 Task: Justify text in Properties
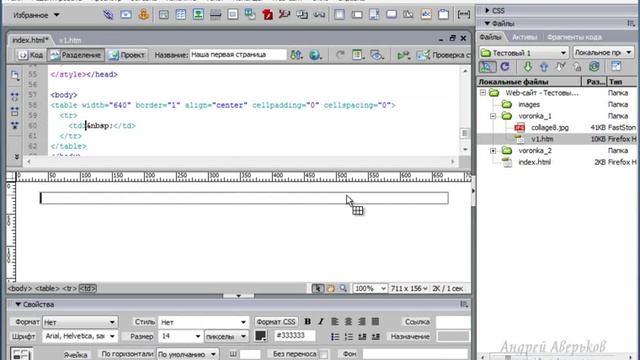click(375, 322)
